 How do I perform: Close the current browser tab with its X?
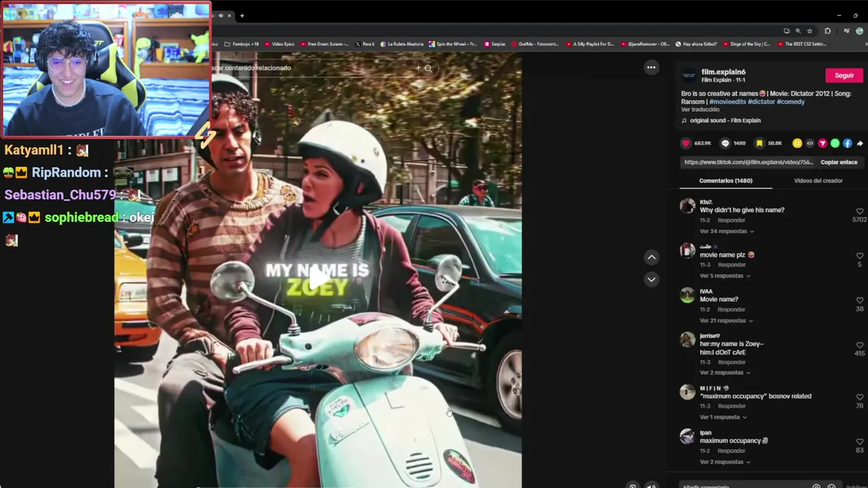coord(229,16)
